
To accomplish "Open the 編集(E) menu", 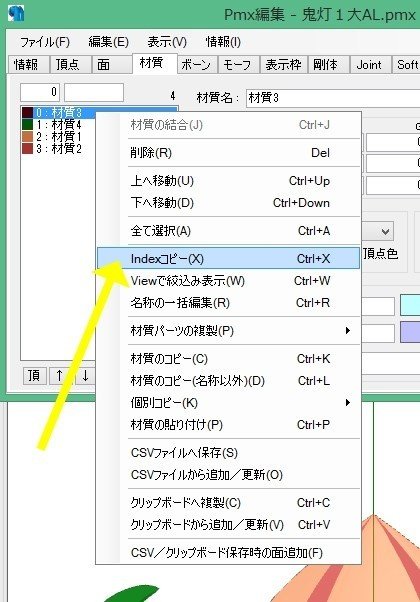I will pos(108,41).
